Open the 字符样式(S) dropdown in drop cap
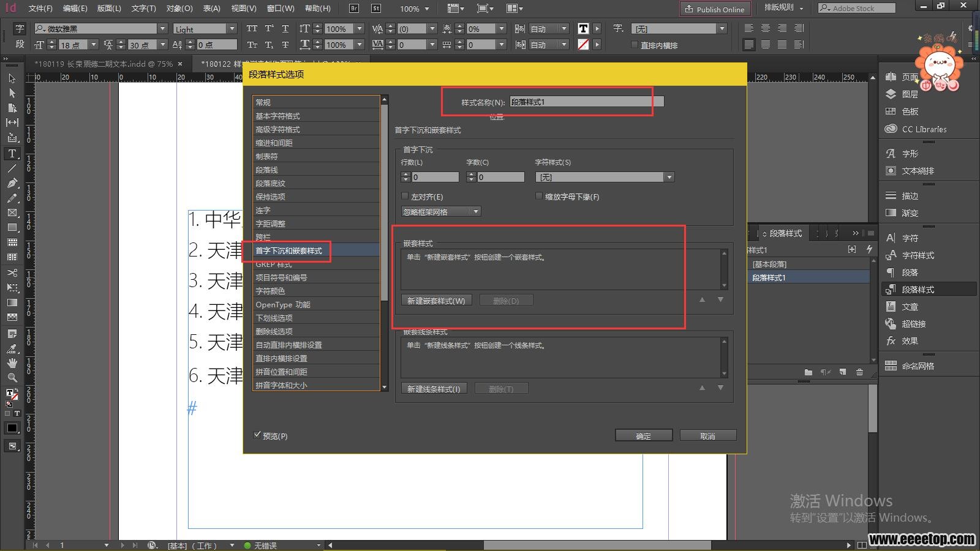The width and height of the screenshot is (980, 551). click(605, 177)
